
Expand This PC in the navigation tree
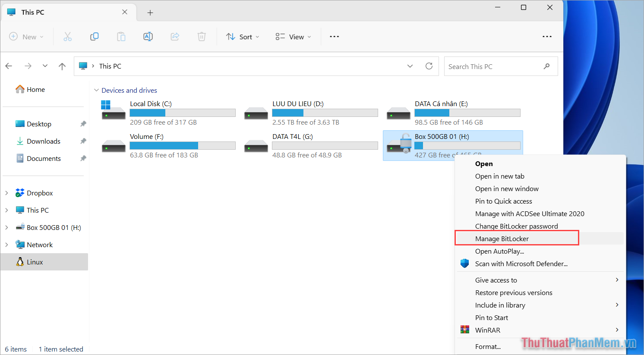point(6,210)
